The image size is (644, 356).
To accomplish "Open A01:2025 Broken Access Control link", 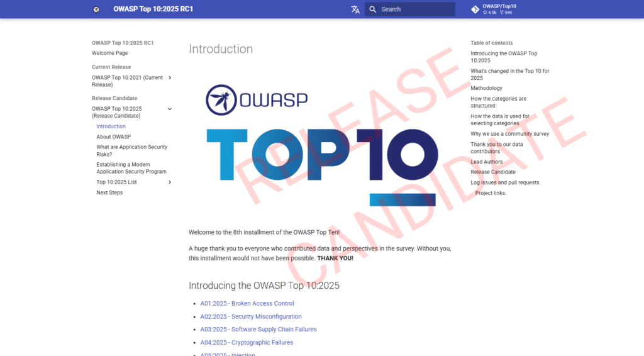I will pos(247,304).
